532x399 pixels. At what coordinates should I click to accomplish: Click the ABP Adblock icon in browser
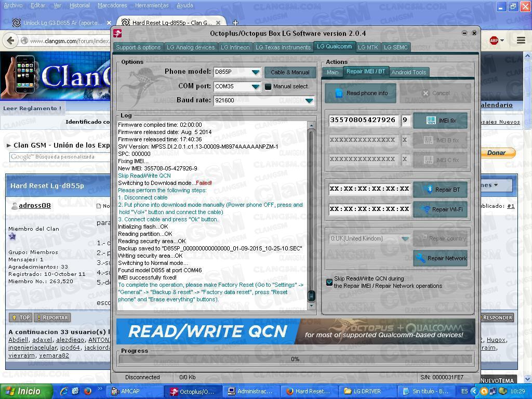[x=494, y=41]
